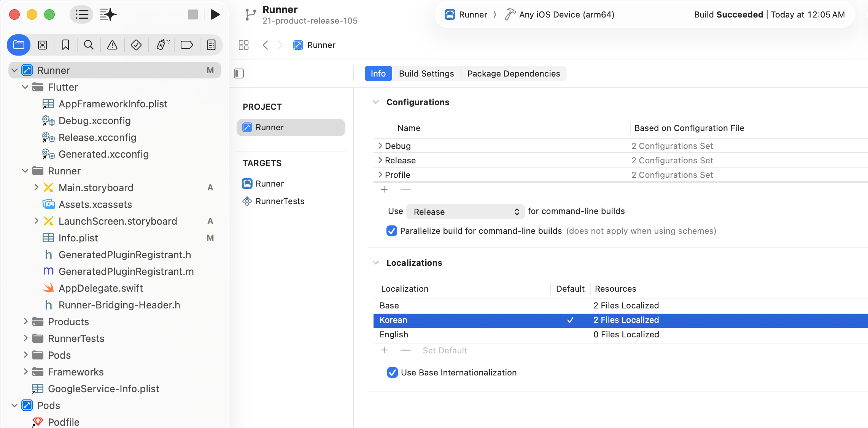Add a new localization with plus button

pyautogui.click(x=384, y=350)
